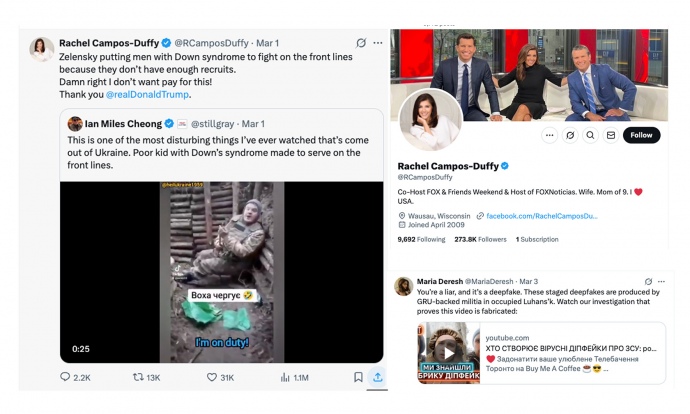Retweet Rachel Campos-Duffy's post

pyautogui.click(x=139, y=377)
